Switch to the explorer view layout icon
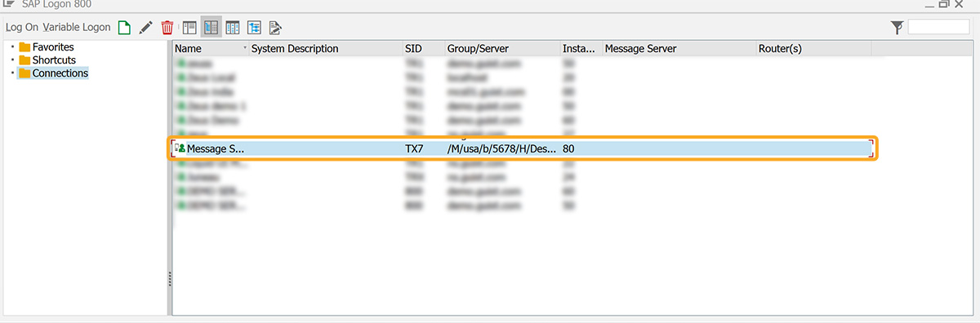Image resolution: width=980 pixels, height=323 pixels. click(x=189, y=28)
